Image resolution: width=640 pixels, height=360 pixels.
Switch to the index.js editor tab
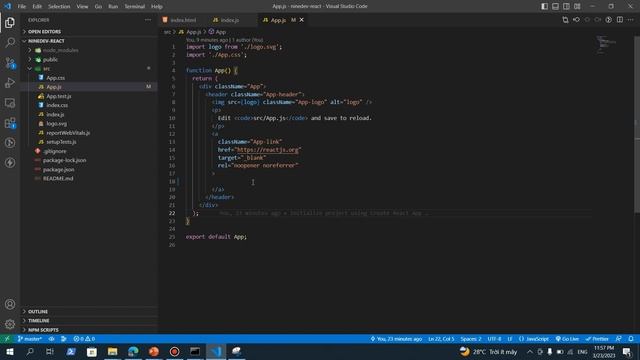coord(230,20)
